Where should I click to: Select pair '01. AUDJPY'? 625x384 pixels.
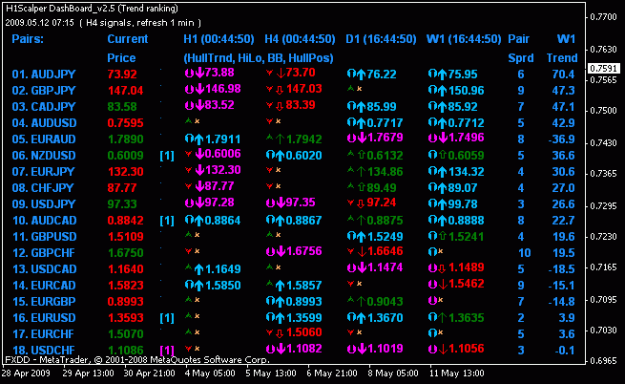tap(43, 75)
